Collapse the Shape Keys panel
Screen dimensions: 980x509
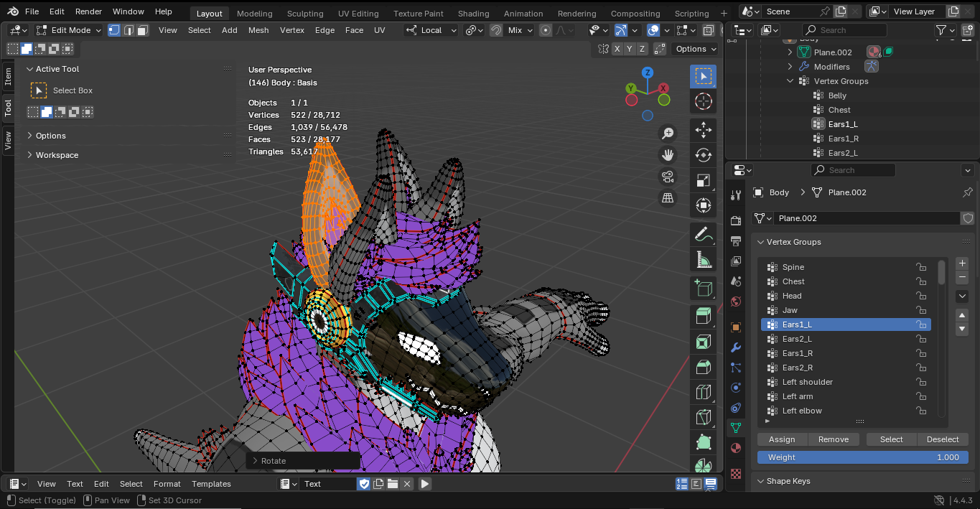click(788, 481)
